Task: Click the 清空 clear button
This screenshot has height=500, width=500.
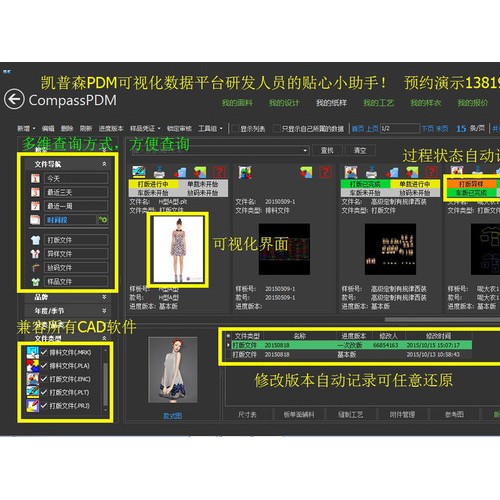Action: 360,151
